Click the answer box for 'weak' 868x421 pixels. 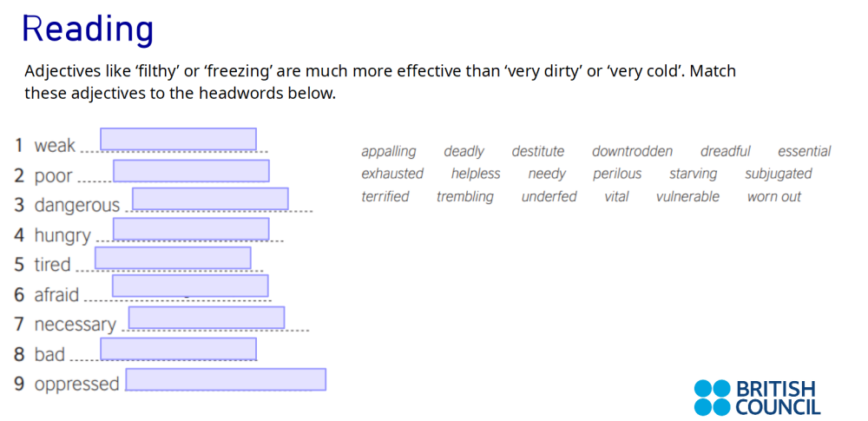pyautogui.click(x=178, y=140)
